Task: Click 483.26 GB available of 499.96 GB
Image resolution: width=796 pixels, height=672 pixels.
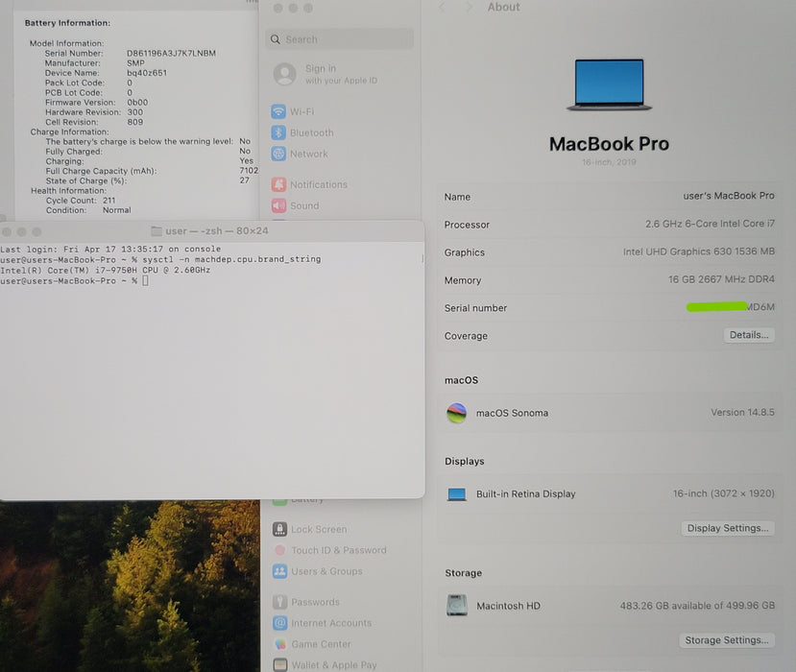Action: click(697, 606)
